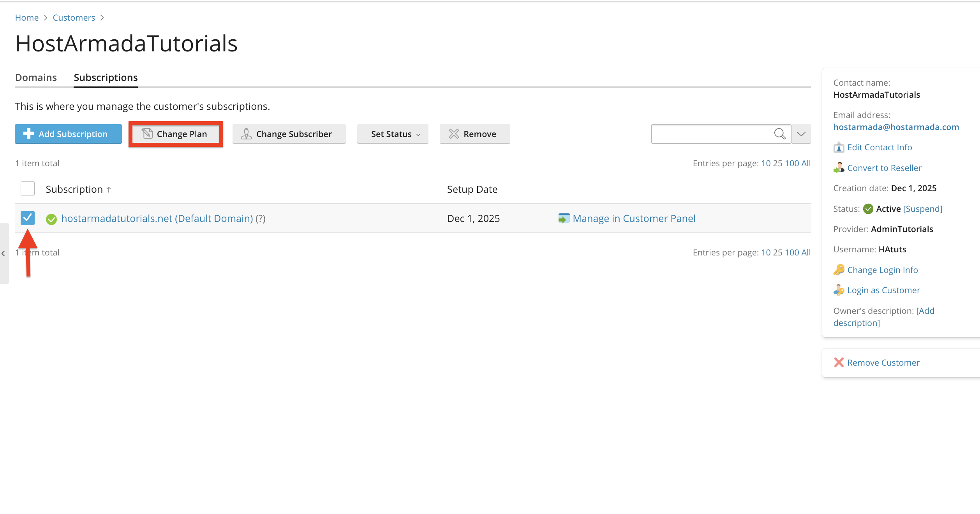
Task: Sort by the Subscription column header
Action: coord(74,189)
